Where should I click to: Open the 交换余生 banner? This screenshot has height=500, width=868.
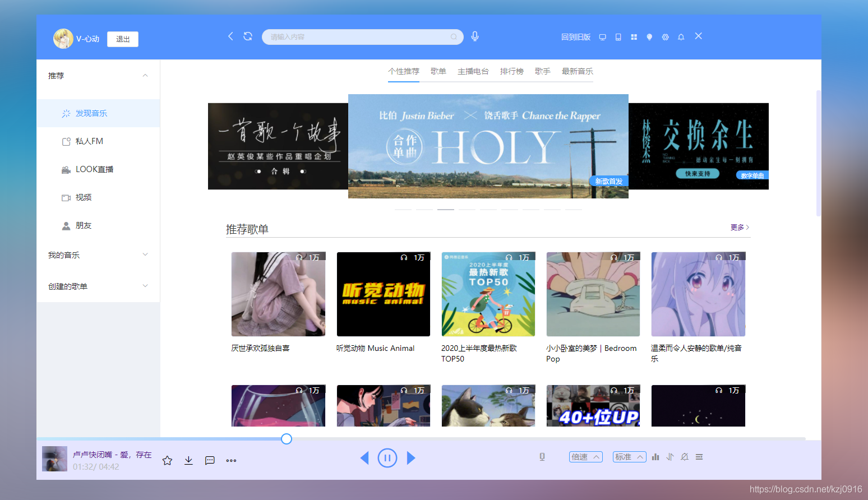click(x=699, y=146)
